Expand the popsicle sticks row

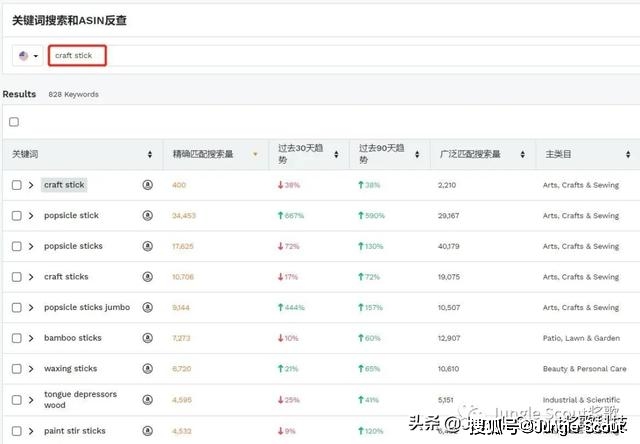[x=31, y=246]
